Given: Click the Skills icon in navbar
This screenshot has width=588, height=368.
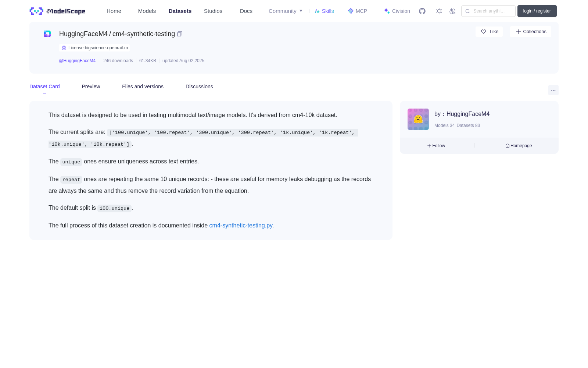Looking at the screenshot, I should [317, 11].
